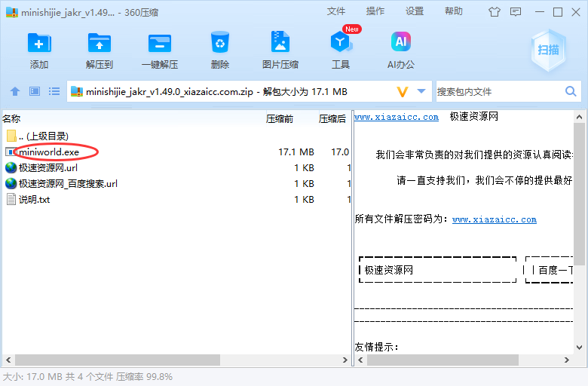Click the 极速资源网 dashed box in preview
This screenshot has height=386, width=588.
point(438,270)
